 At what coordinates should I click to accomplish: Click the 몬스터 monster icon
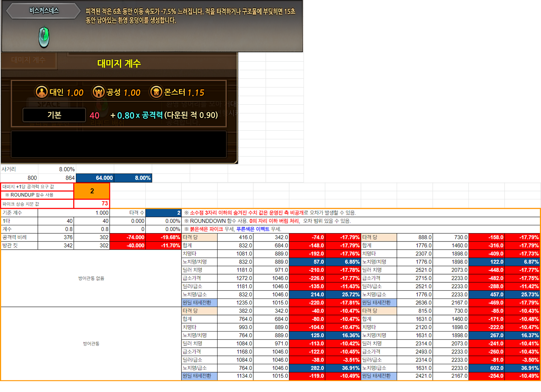[x=156, y=92]
